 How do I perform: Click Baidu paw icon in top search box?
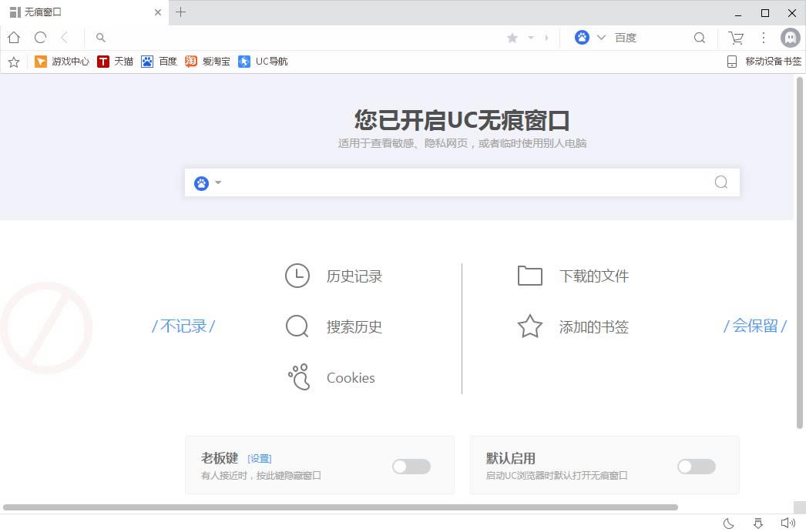click(582, 38)
